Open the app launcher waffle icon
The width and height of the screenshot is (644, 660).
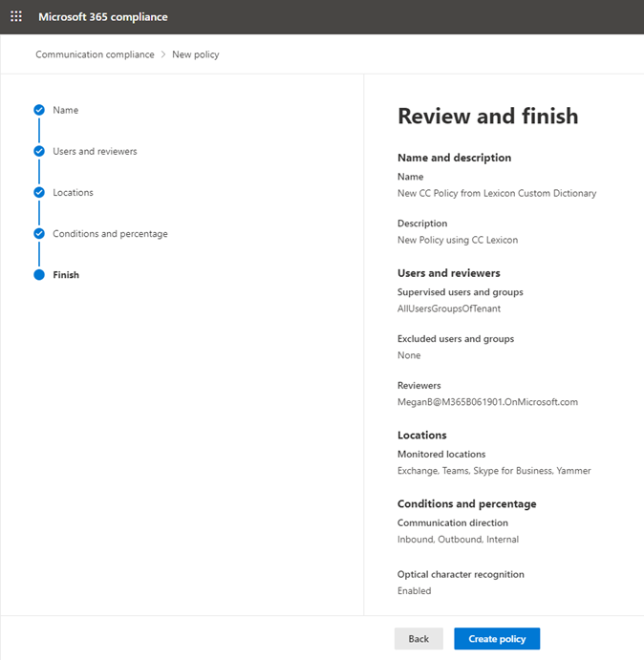point(16,16)
